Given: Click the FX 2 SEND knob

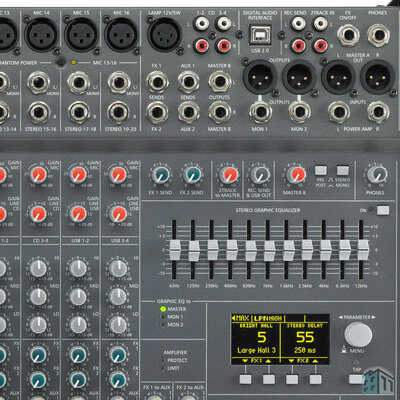Looking at the screenshot, I should [192, 175].
